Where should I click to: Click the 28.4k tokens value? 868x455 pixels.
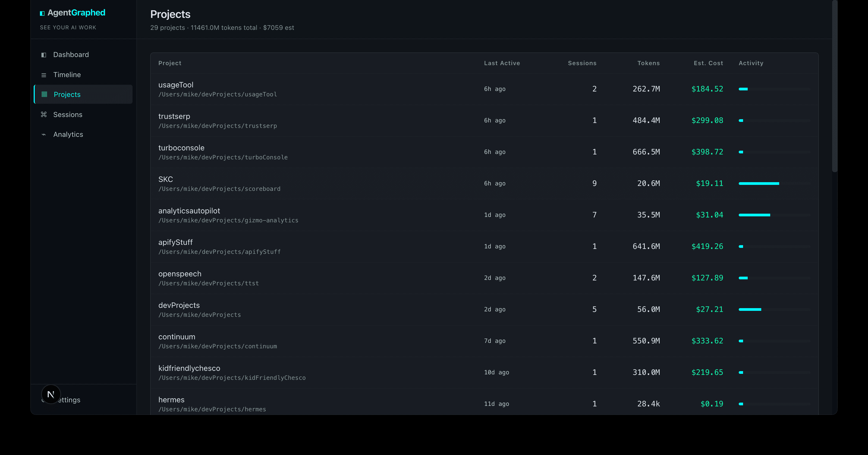click(649, 404)
